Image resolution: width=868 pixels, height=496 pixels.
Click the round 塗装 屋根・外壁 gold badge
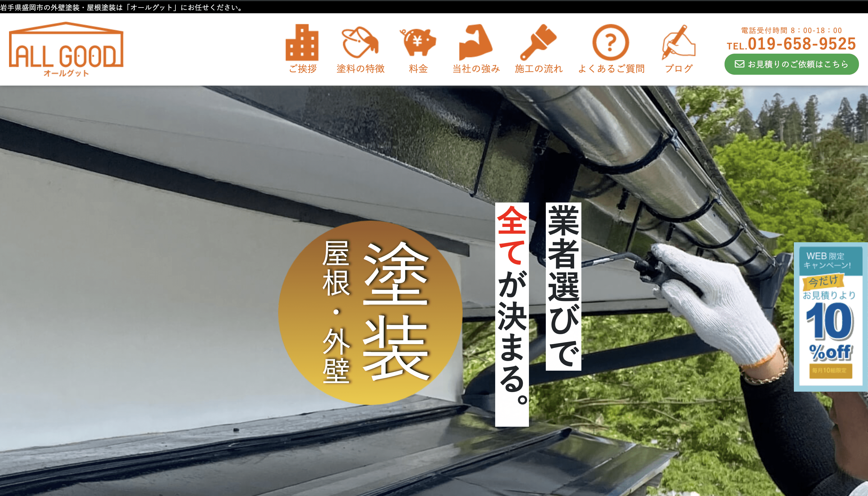point(370,312)
